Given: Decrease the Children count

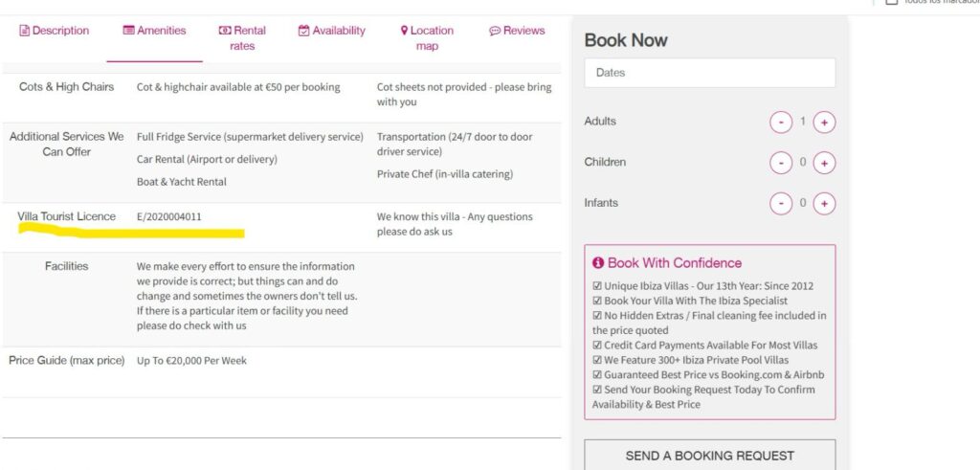Looking at the screenshot, I should (x=781, y=163).
